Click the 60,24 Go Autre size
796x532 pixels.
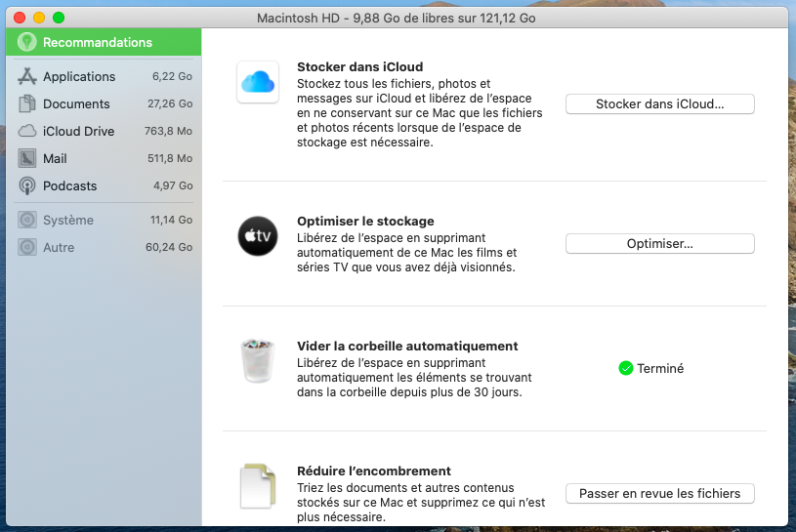169,248
